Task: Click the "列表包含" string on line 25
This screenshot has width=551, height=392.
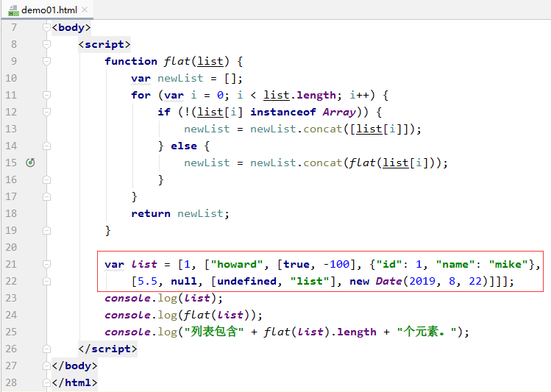Action: pyautogui.click(x=213, y=332)
